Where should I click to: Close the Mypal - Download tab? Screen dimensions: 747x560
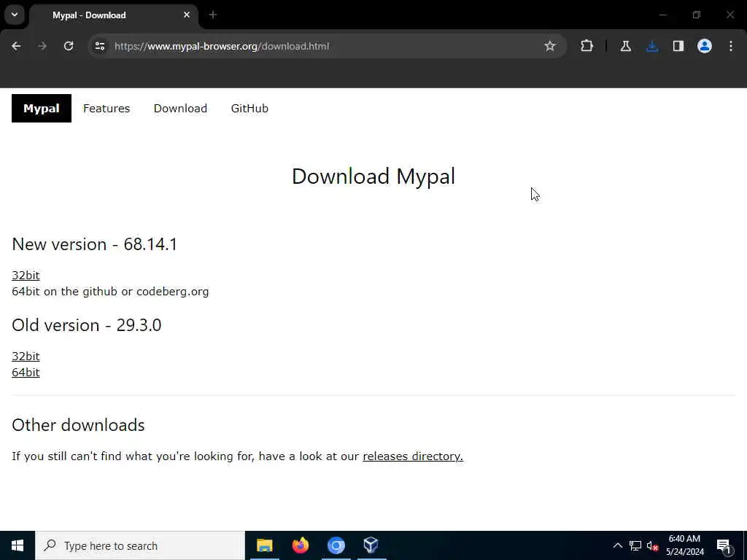coord(187,15)
